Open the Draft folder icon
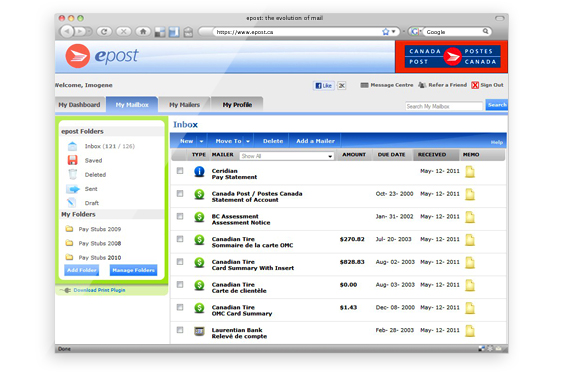The height and width of the screenshot is (373, 569). [71, 202]
